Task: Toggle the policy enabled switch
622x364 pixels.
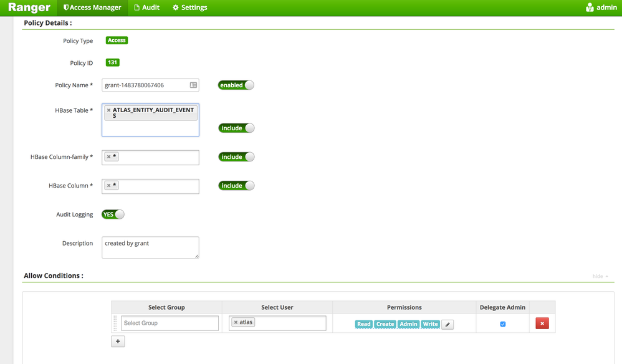Action: click(236, 85)
